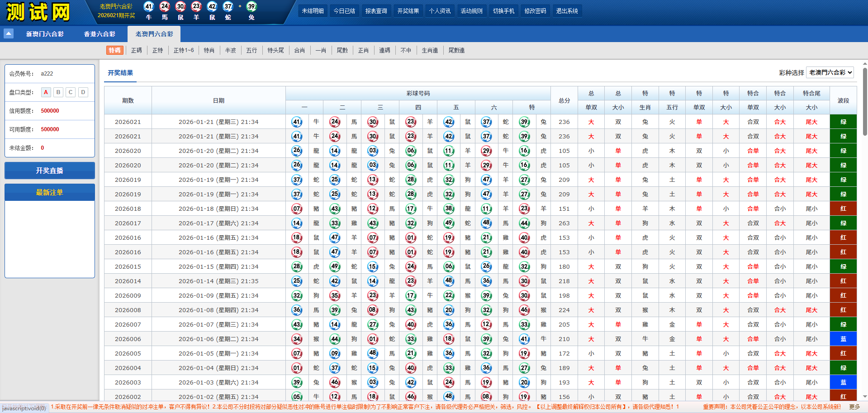
Task: Click header lottery ball number 39
Action: pos(251,6)
